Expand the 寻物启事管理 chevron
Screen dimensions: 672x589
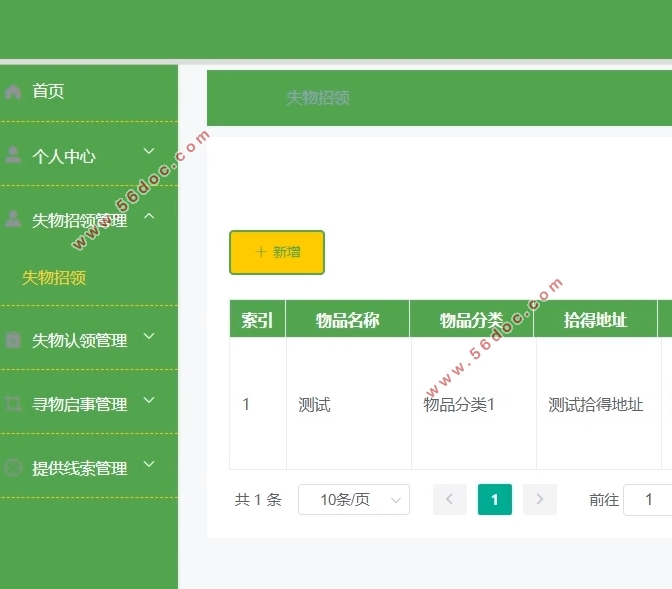coord(149,401)
